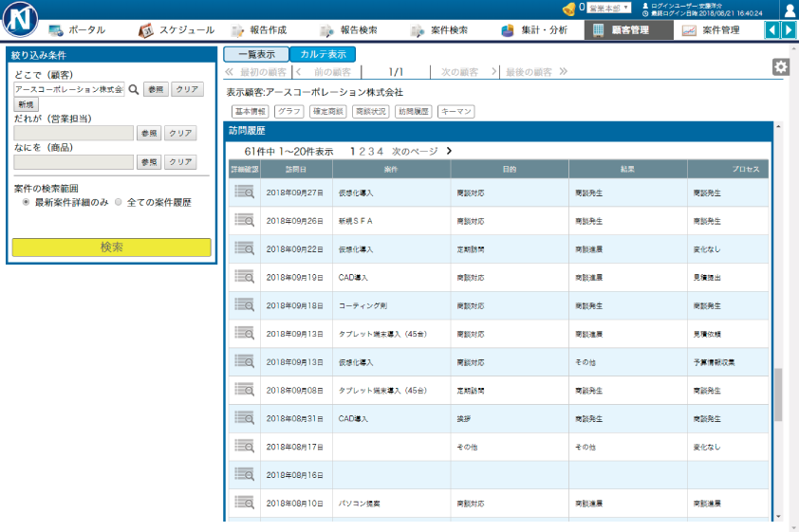Open details for 2018年09月27日 visit
Image resolution: width=799 pixels, height=532 pixels.
pyautogui.click(x=244, y=192)
